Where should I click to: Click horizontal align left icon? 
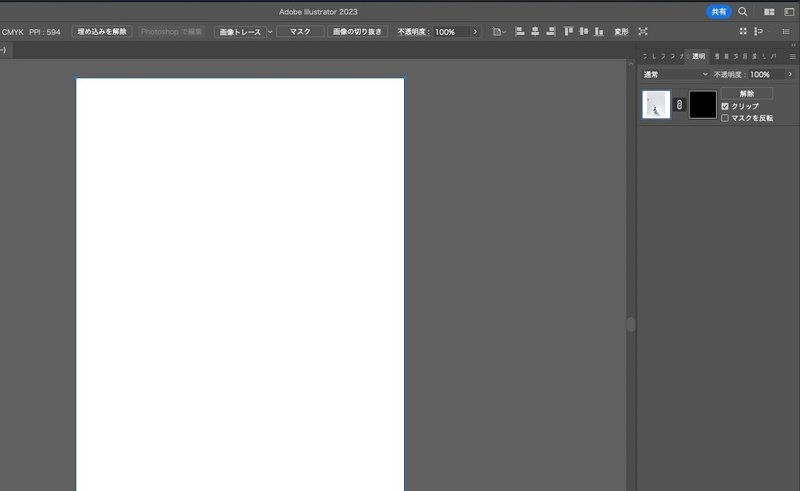point(519,32)
